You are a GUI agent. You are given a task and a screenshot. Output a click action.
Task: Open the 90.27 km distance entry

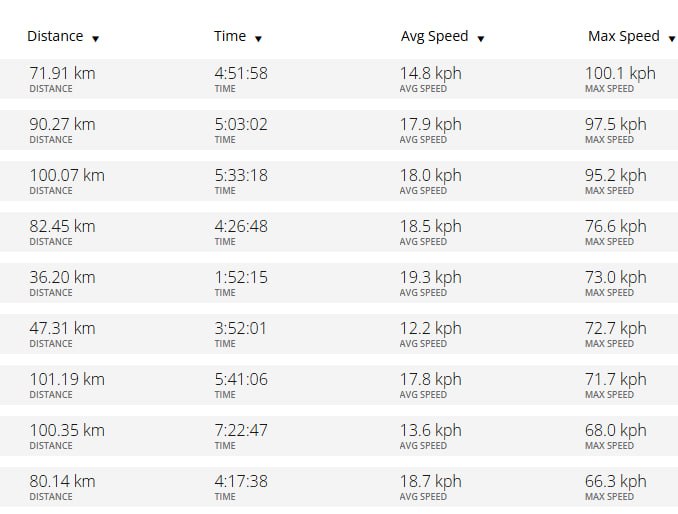click(62, 124)
